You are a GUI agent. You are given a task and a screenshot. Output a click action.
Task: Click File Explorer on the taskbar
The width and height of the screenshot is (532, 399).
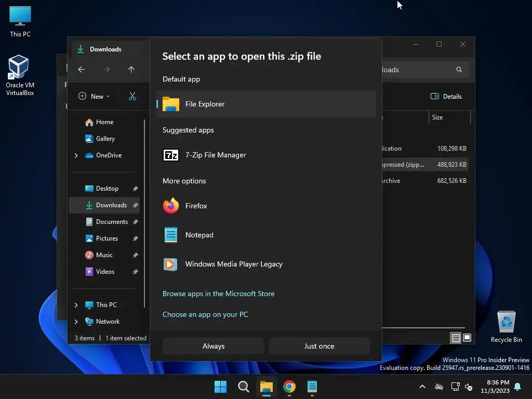267,387
